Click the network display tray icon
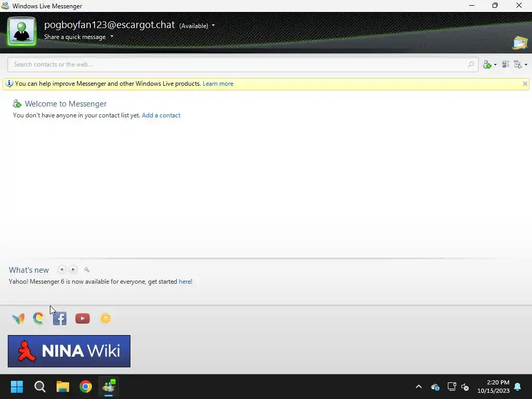 coord(451,387)
